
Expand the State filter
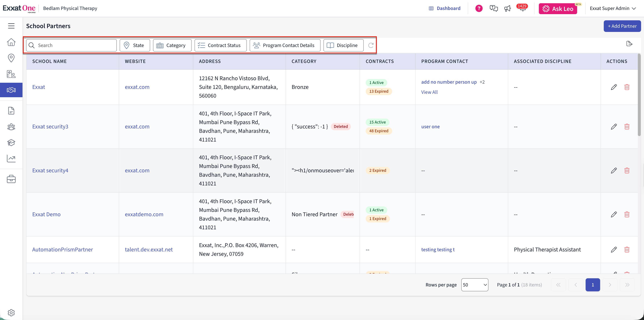tap(135, 45)
